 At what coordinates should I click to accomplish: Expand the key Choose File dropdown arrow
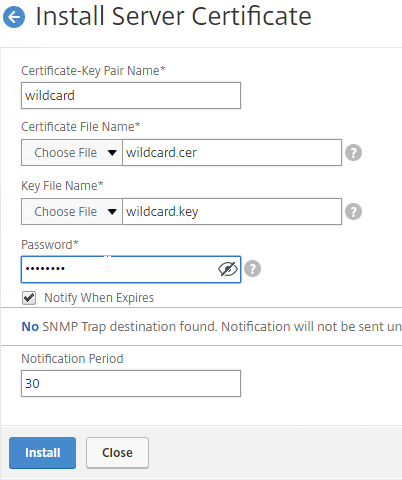pos(112,212)
